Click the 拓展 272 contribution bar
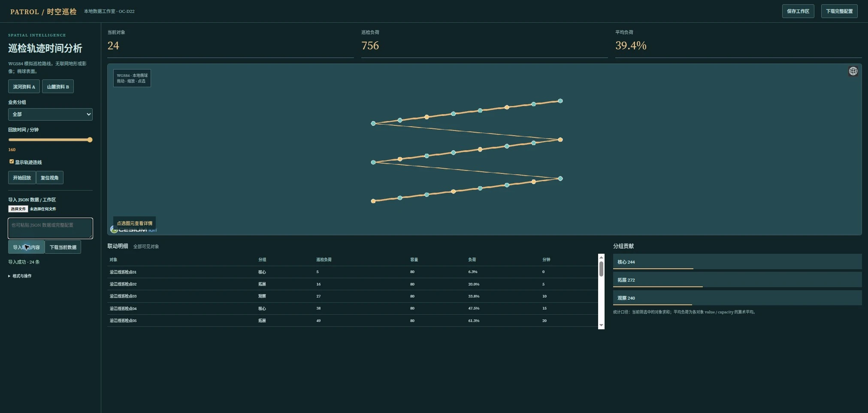868x413 pixels. coord(737,279)
